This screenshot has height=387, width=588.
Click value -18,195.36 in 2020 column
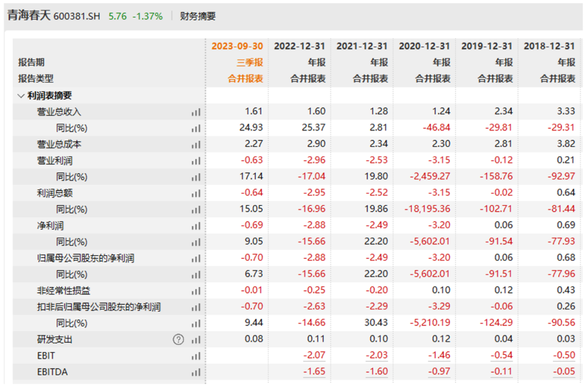pos(427,209)
